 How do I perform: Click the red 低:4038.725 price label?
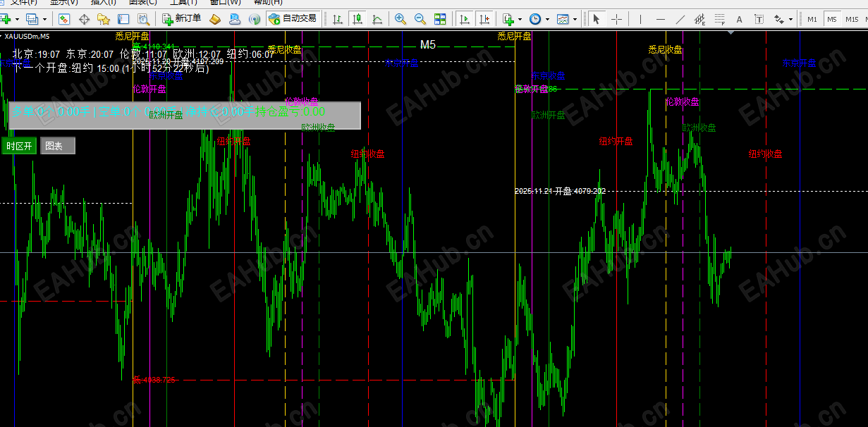[x=154, y=380]
